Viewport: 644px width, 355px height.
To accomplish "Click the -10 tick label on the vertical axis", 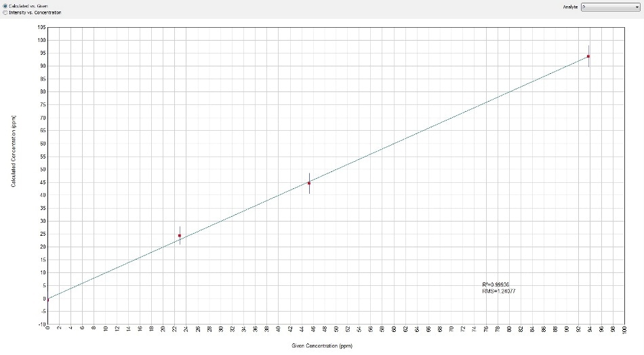I will pos(41,325).
